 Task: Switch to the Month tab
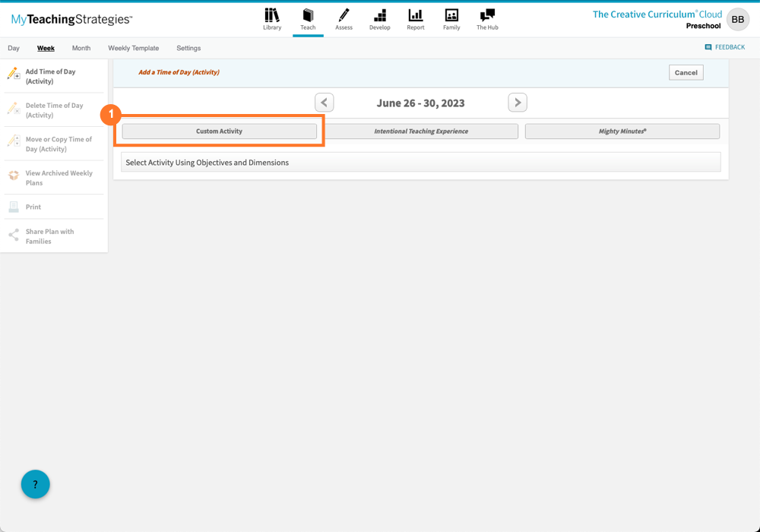coord(81,47)
